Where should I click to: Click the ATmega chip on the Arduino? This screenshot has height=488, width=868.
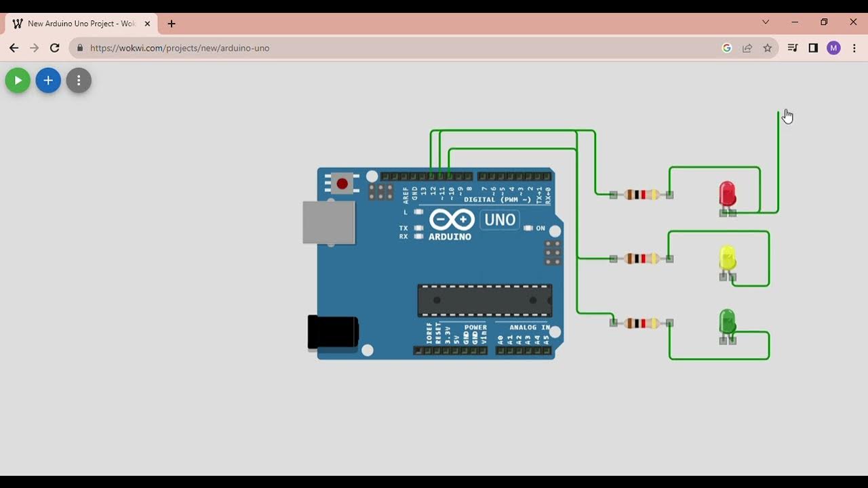coord(485,300)
